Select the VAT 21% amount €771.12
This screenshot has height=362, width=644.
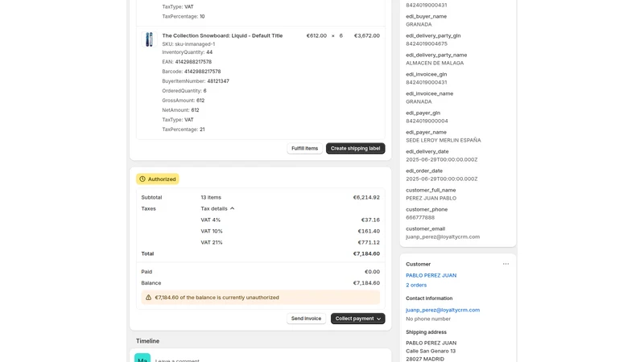click(369, 243)
